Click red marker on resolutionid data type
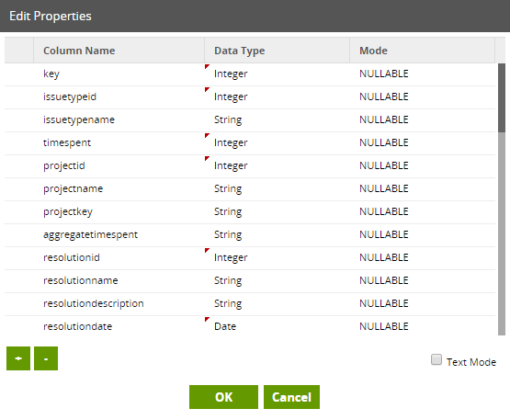Image resolution: width=510 pixels, height=420 pixels. (207, 250)
